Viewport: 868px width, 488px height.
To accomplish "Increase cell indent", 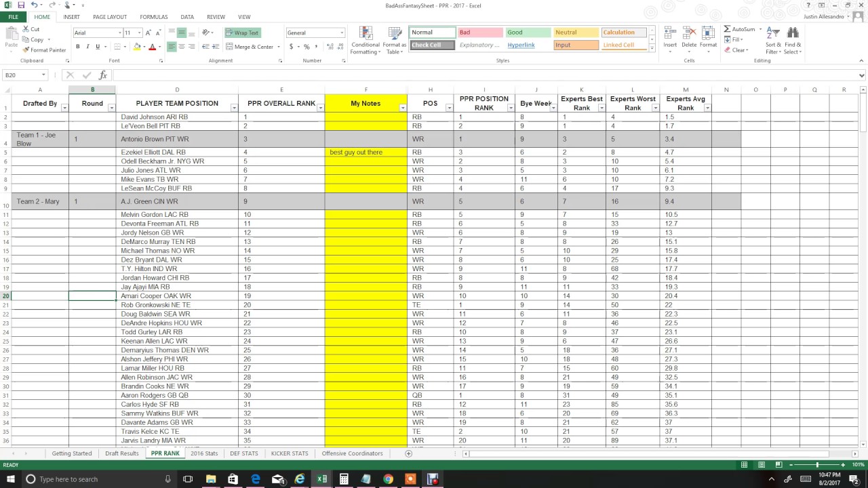I will click(x=215, y=47).
